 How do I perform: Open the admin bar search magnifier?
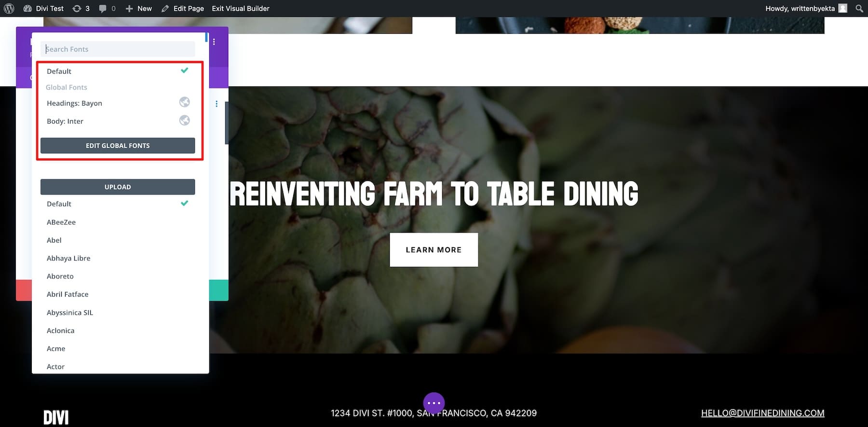[859, 8]
